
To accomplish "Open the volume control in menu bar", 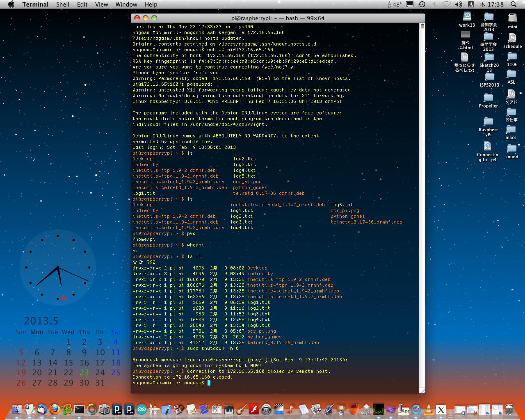I will coord(459,5).
